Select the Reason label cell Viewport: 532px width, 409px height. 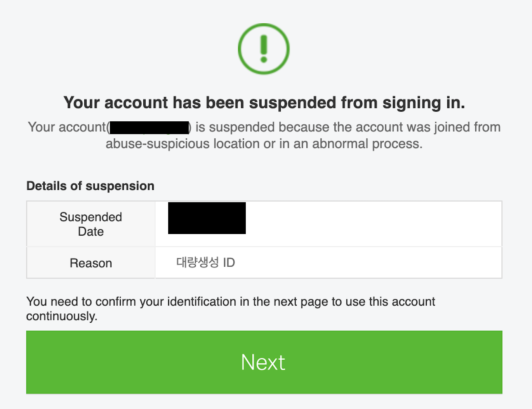coord(91,263)
